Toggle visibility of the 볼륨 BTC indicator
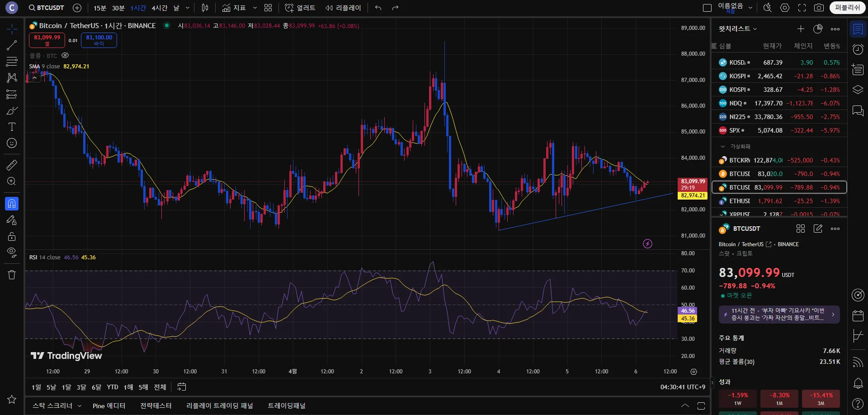 coord(65,56)
